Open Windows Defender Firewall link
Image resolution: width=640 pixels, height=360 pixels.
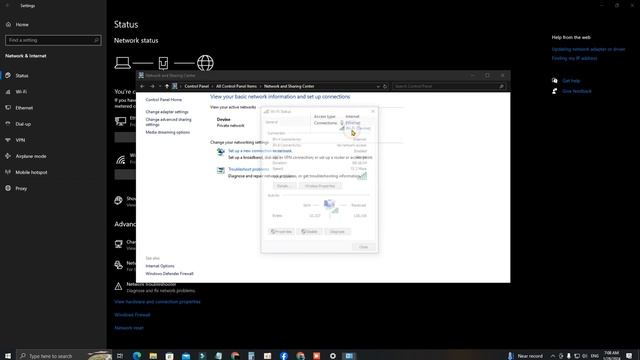[x=169, y=273]
